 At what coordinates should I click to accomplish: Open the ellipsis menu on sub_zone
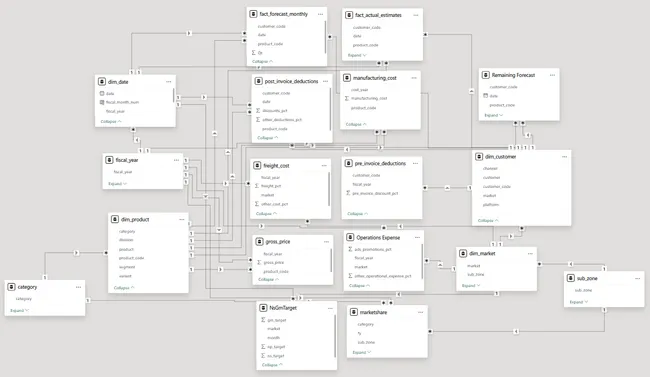(638, 278)
